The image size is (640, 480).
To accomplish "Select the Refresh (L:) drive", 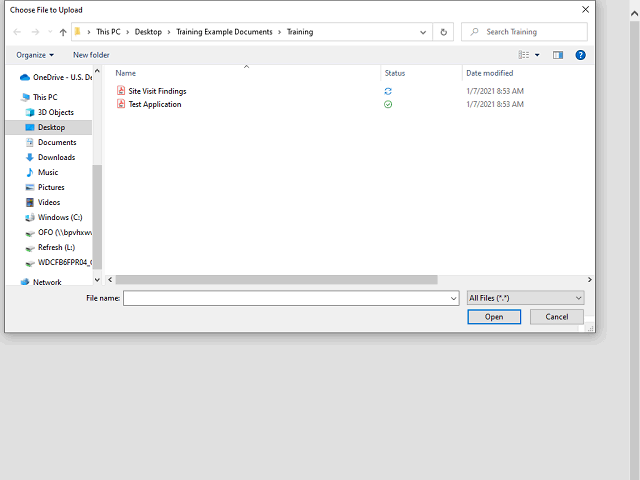I will [x=50, y=247].
